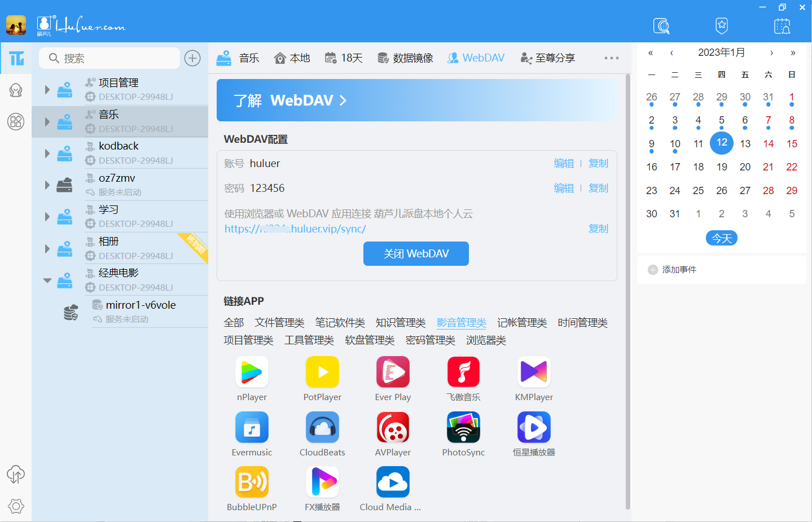Click the search input field
812x522 pixels.
tap(109, 58)
